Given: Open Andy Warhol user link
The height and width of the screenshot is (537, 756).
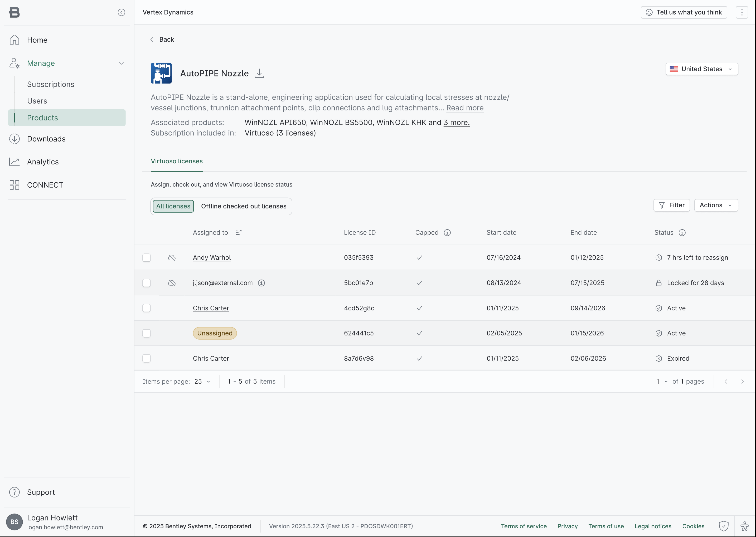Looking at the screenshot, I should [x=212, y=258].
